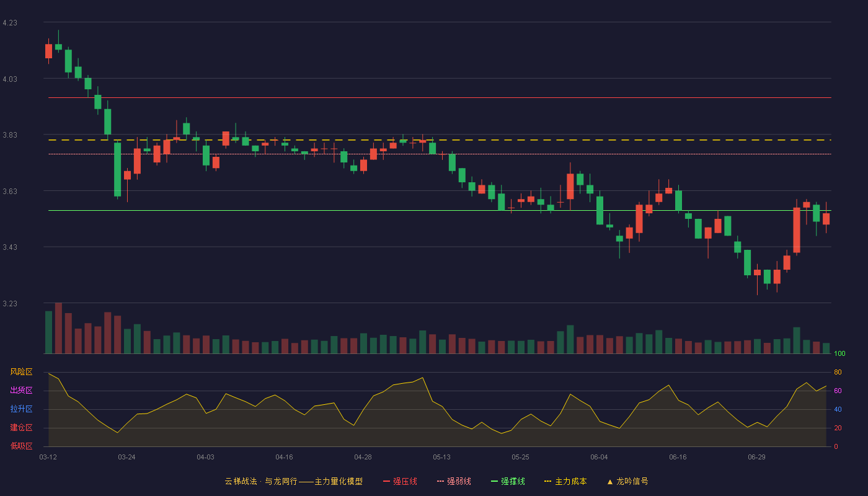Select the first red candlestick above 03-12
This screenshot has width=868, height=496.
pyautogui.click(x=48, y=51)
